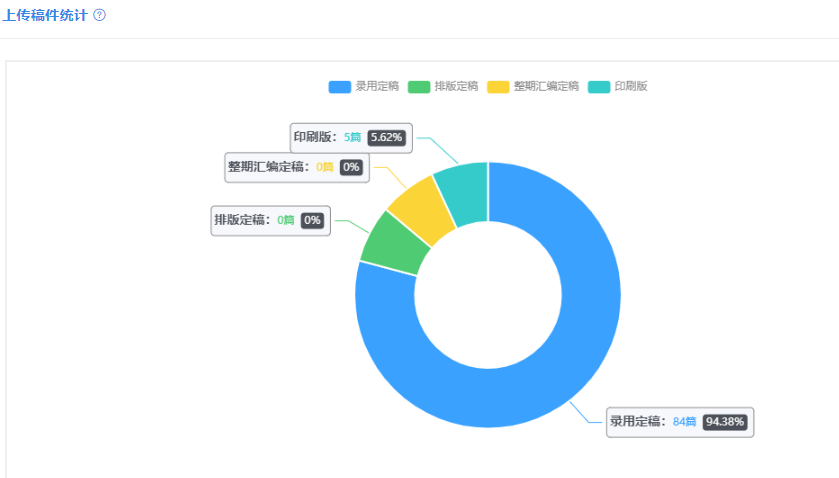The width and height of the screenshot is (839, 478).
Task: Click the 0% badge in 排版定稿 callout
Action: pyautogui.click(x=313, y=220)
